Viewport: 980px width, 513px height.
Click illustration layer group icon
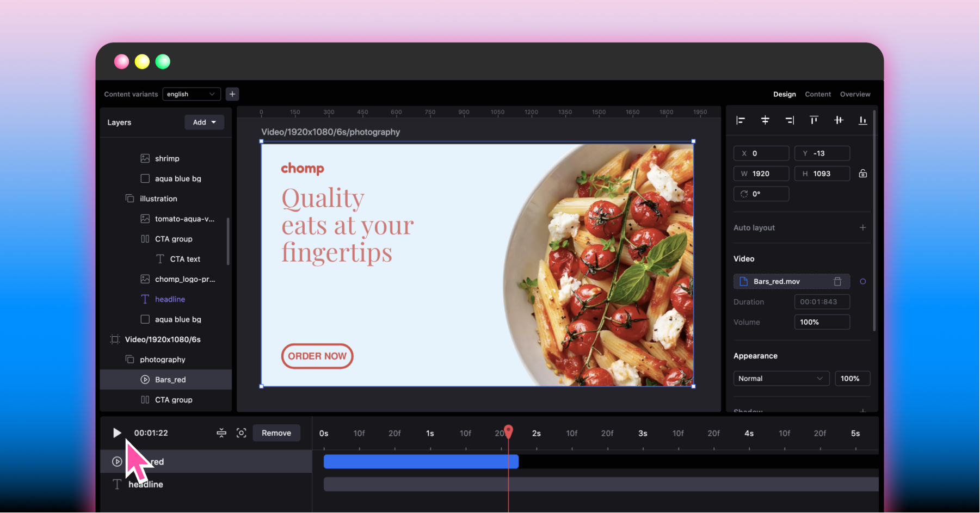(130, 199)
